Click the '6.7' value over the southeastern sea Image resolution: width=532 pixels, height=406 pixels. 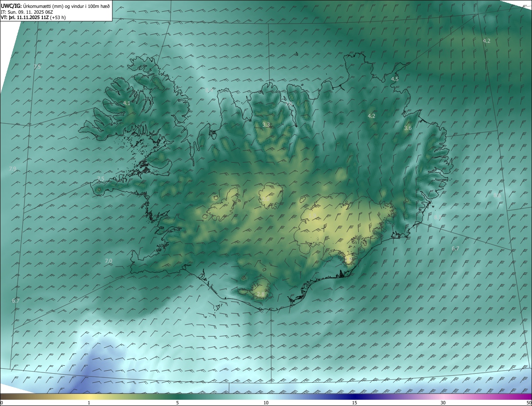click(456, 249)
